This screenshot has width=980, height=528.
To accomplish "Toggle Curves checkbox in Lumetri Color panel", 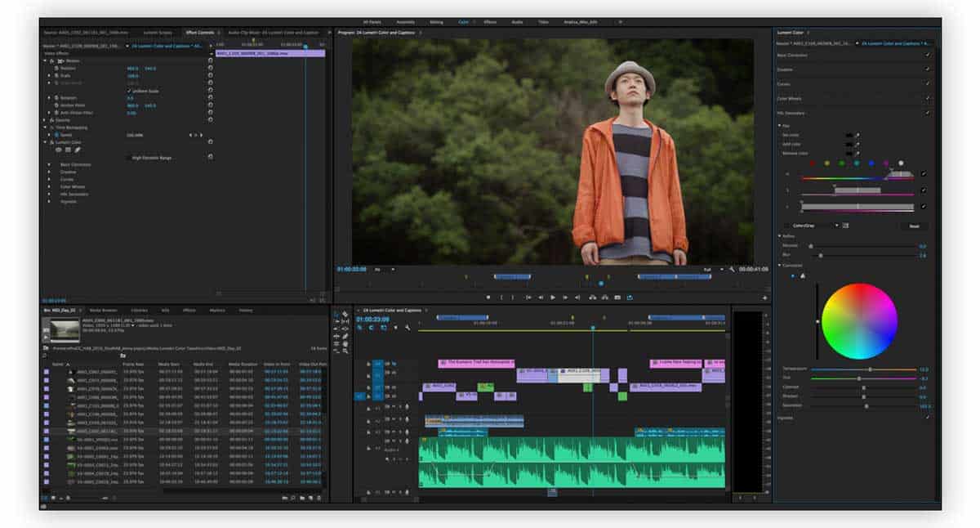I will [928, 84].
